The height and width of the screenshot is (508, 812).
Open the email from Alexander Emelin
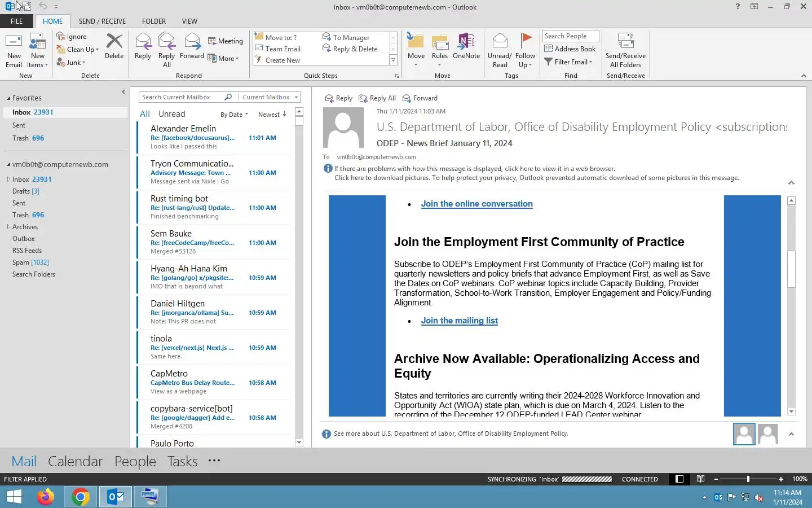214,138
